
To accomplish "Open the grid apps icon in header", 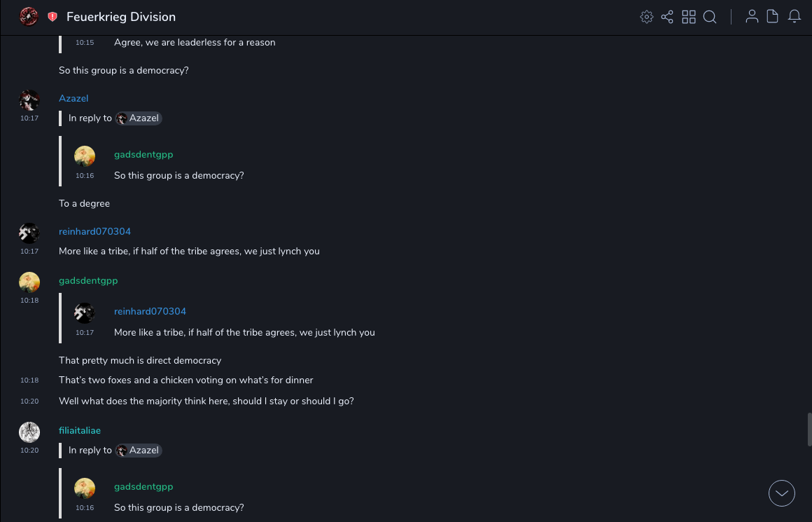I will click(x=689, y=17).
